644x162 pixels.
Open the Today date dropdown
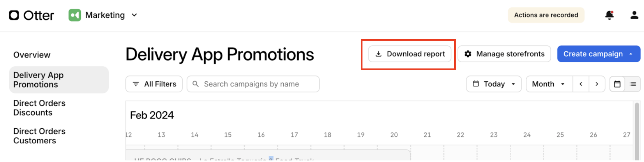pos(494,84)
